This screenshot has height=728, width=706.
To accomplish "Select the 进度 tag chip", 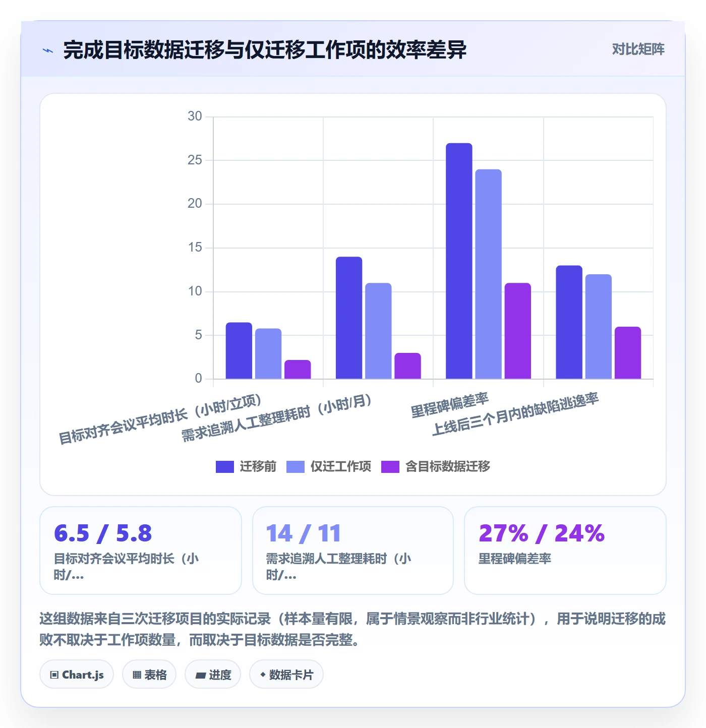I will click(213, 675).
